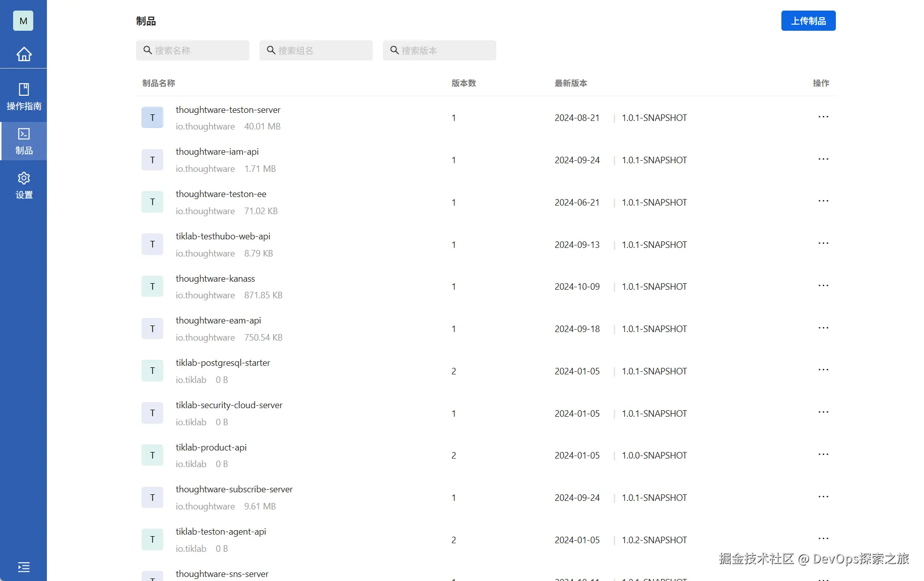
Task: Open the thoughtware-kanass artifact link
Action: coord(215,279)
